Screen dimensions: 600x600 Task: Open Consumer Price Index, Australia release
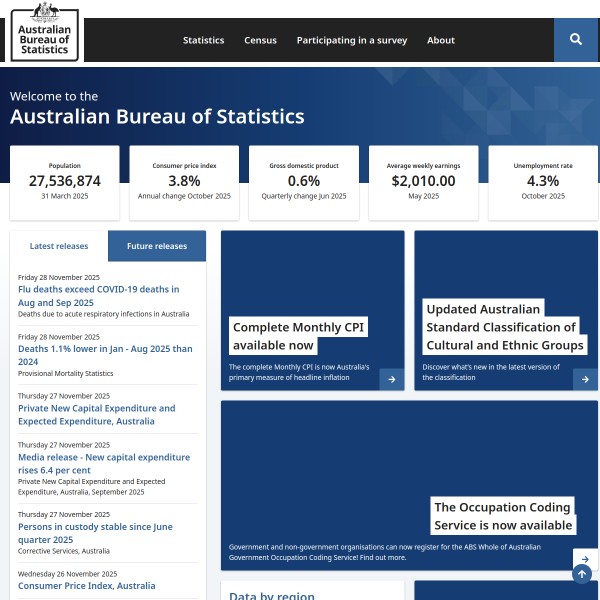click(87, 586)
